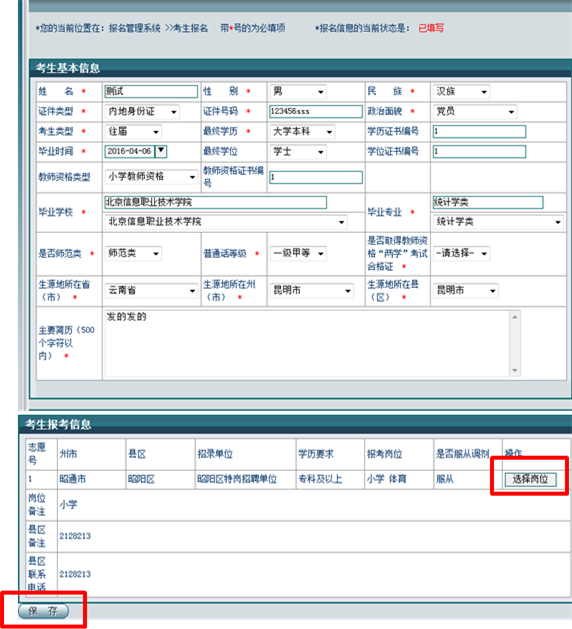
Task: Expand the 民族 dropdown showing 汉族
Action: 461,91
